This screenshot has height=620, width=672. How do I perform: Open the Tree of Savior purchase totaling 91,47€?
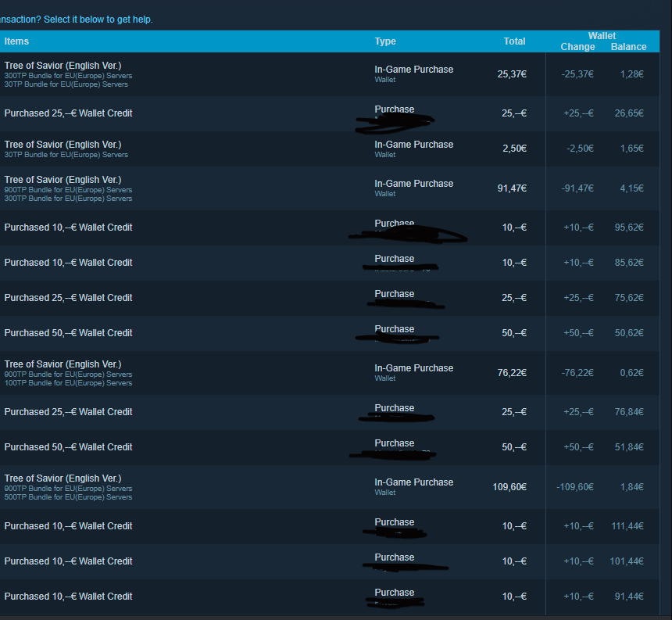click(x=330, y=188)
